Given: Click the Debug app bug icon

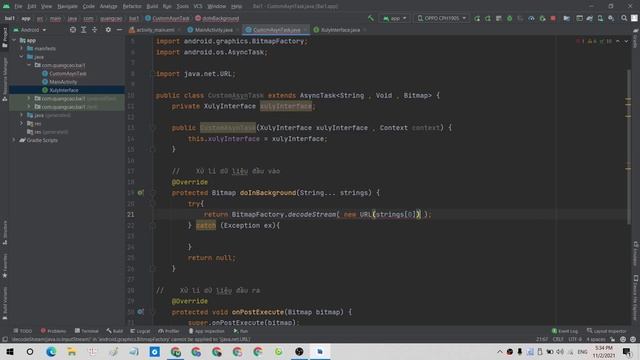Looking at the screenshot, I should 509,18.
